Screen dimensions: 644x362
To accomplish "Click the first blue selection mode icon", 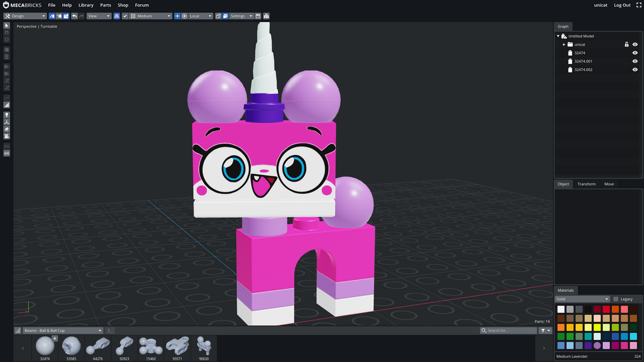I will click(52, 16).
